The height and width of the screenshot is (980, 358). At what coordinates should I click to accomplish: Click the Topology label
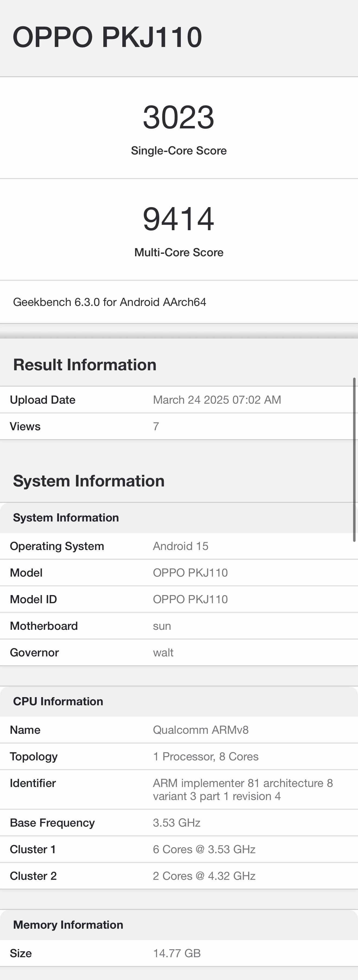(x=34, y=757)
